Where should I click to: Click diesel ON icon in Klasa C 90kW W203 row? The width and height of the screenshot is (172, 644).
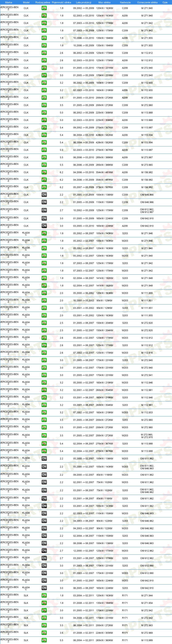44,529
